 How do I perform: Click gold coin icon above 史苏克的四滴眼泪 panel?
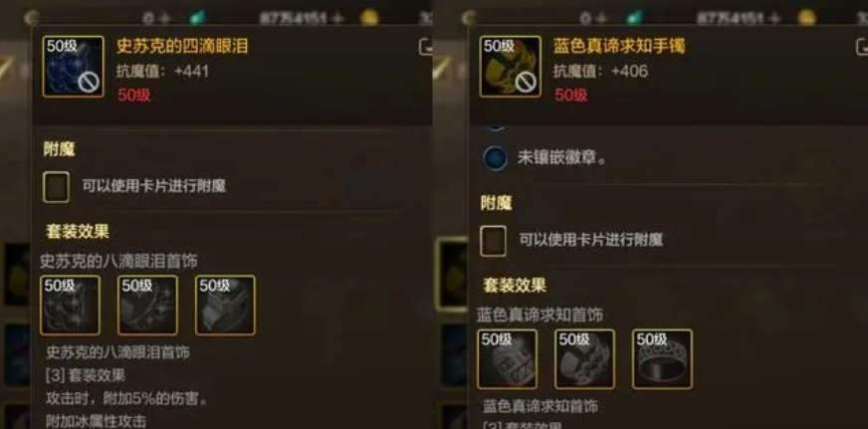(x=369, y=18)
